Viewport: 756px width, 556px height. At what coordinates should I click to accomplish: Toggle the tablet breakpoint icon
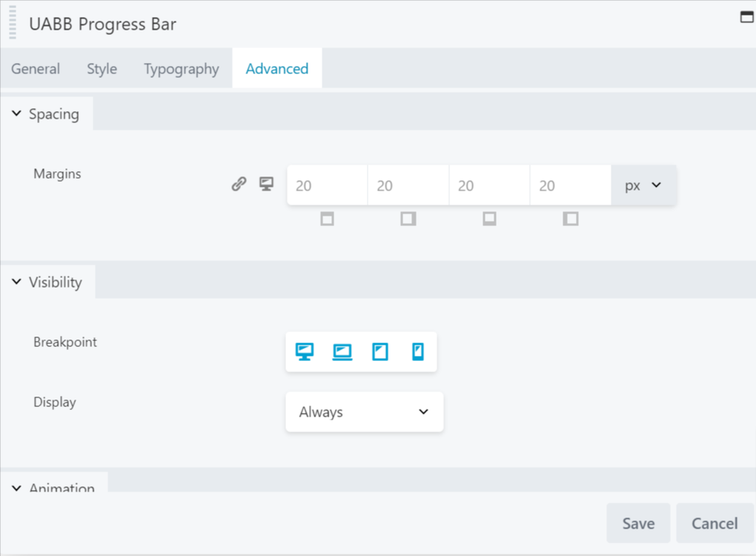point(380,351)
